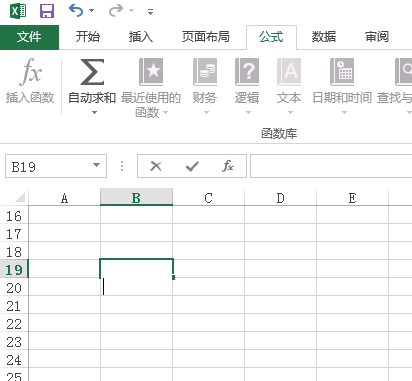Open the 逻辑 functions menu
Viewport: 412px width, 381px height.
coord(247,87)
